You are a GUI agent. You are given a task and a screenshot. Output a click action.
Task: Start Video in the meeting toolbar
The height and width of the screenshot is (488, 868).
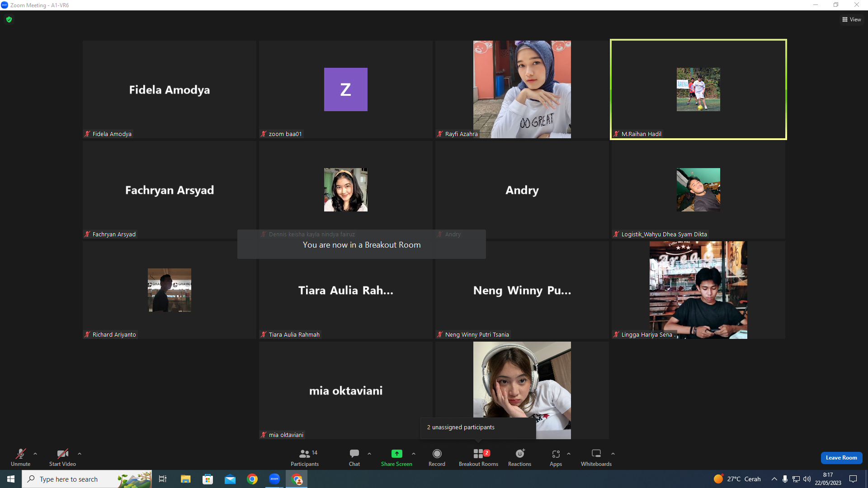pyautogui.click(x=62, y=457)
